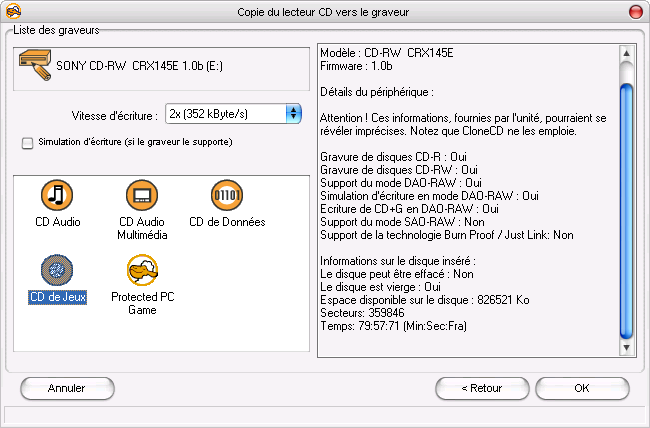Click 'Gravure de disques CD-RW : Oui' line
Image resolution: width=650 pixels, height=428 pixels.
click(399, 170)
